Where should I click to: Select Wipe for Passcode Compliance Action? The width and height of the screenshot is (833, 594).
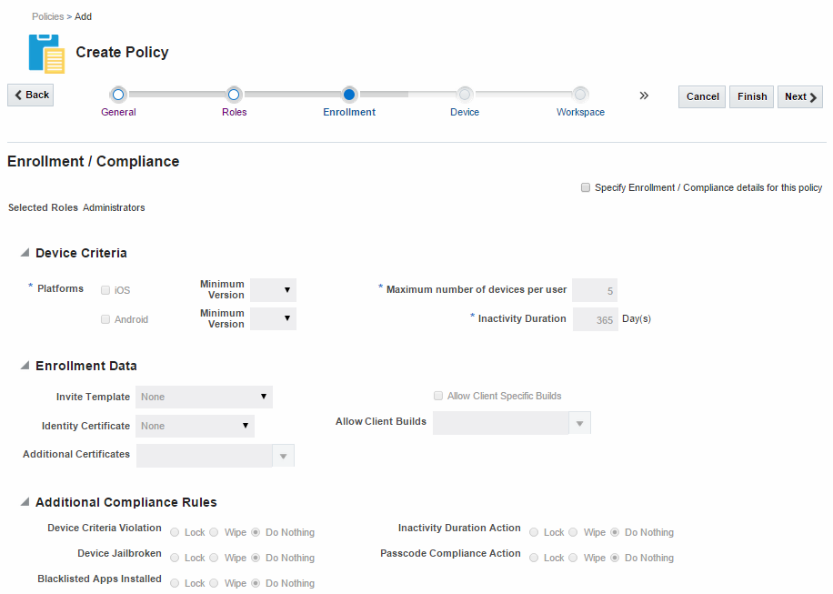point(573,558)
